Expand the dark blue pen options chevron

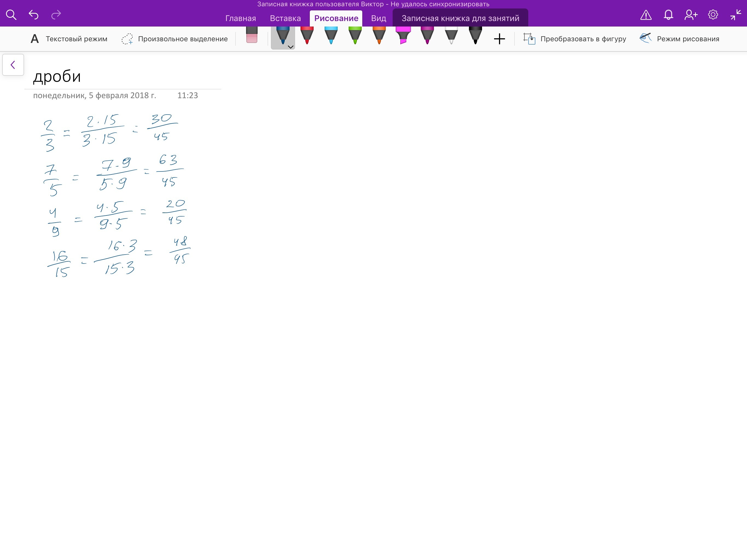[290, 47]
